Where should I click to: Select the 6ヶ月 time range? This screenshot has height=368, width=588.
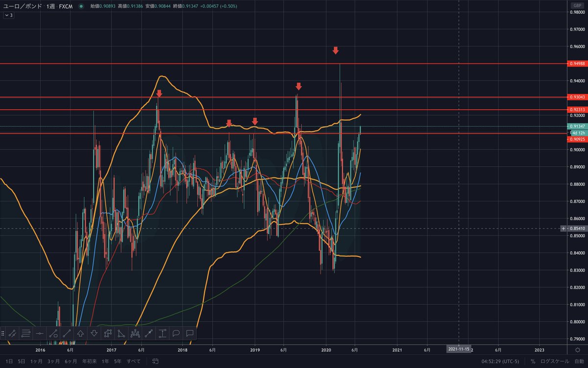tap(71, 362)
